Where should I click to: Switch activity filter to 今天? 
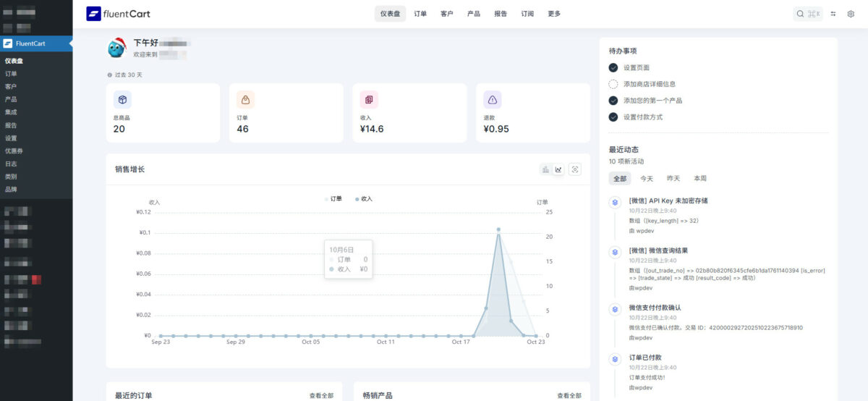pyautogui.click(x=646, y=178)
